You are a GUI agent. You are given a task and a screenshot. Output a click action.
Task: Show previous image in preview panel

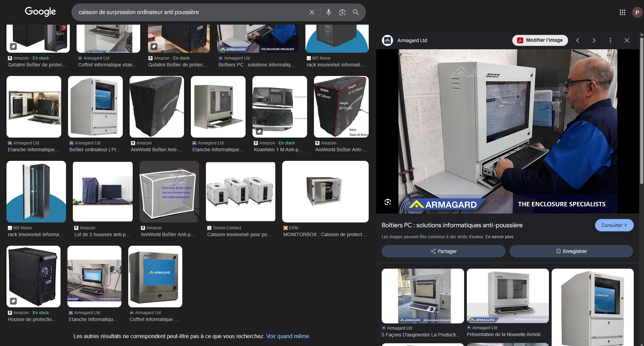click(578, 40)
